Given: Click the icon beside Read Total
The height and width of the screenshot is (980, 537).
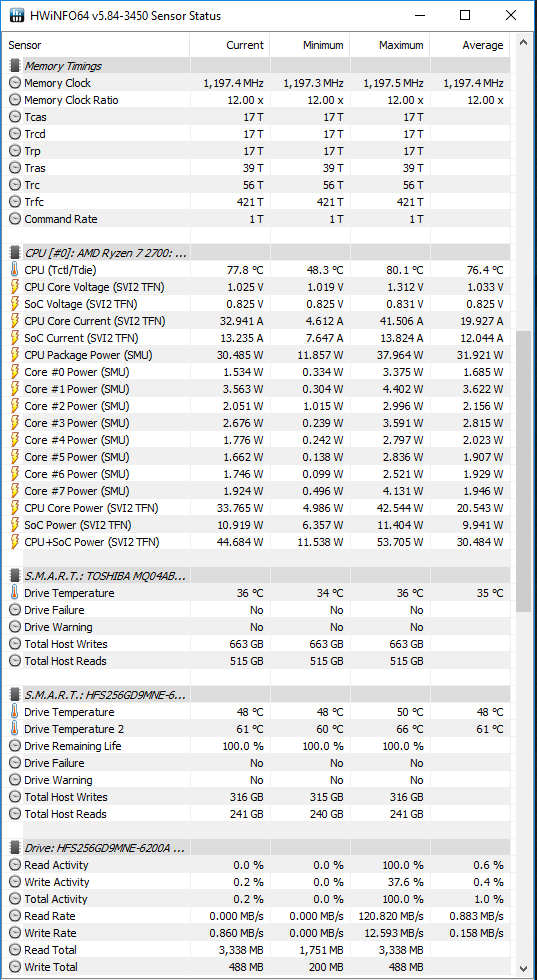Looking at the screenshot, I should [x=15, y=950].
